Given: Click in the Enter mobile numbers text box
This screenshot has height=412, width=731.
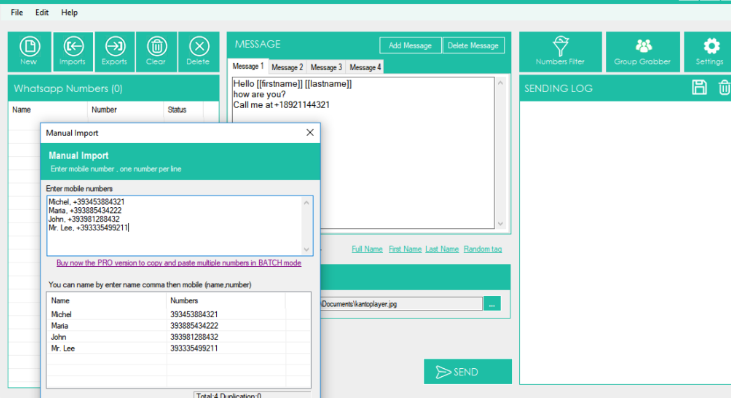Looking at the screenshot, I should 180,225.
